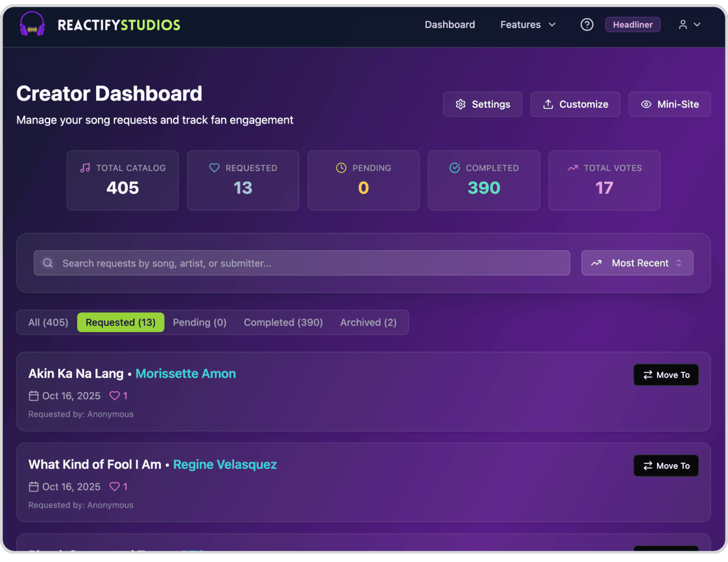Image resolution: width=728 pixels, height=562 pixels.
Task: Click heart icon on What Kind of Fool I Am
Action: (115, 487)
